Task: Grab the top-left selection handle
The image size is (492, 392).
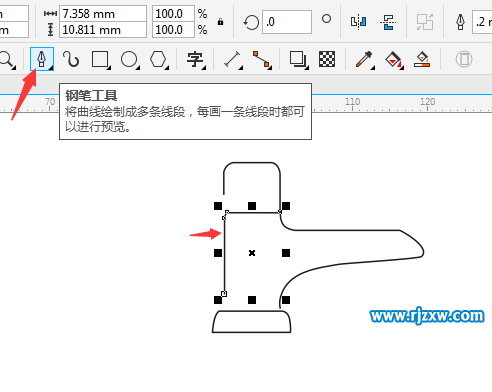Action: [218, 206]
